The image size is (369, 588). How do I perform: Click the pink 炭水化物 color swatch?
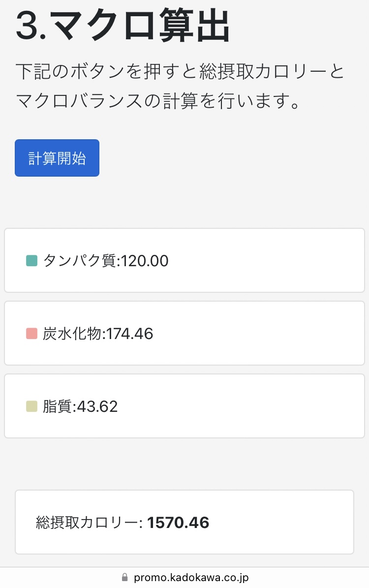31,333
